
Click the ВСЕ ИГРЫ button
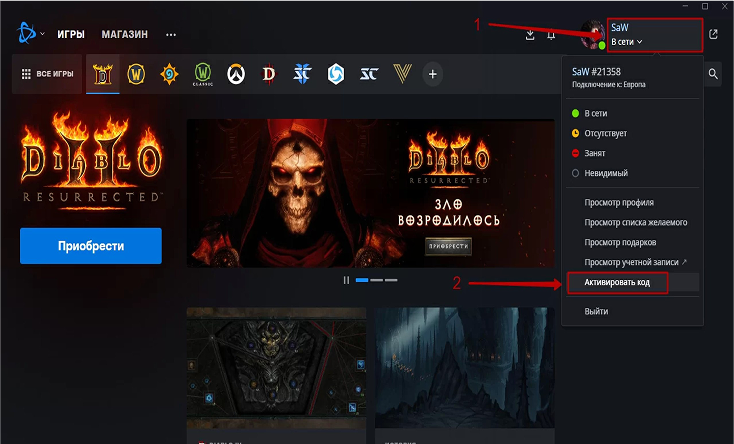tap(47, 74)
